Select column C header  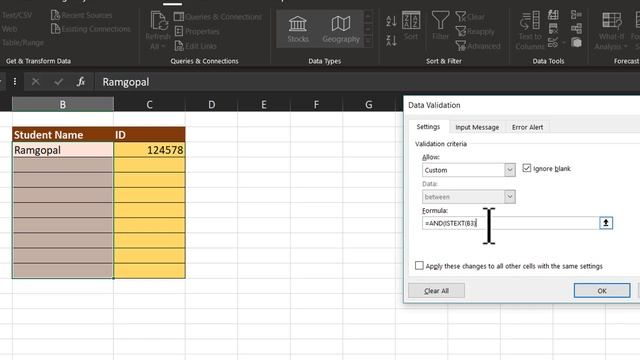coord(149,104)
